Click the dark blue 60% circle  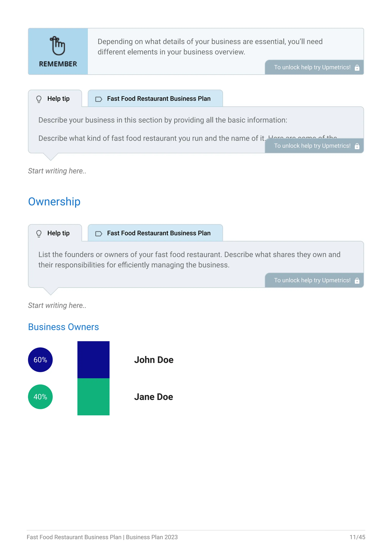pos(40,360)
